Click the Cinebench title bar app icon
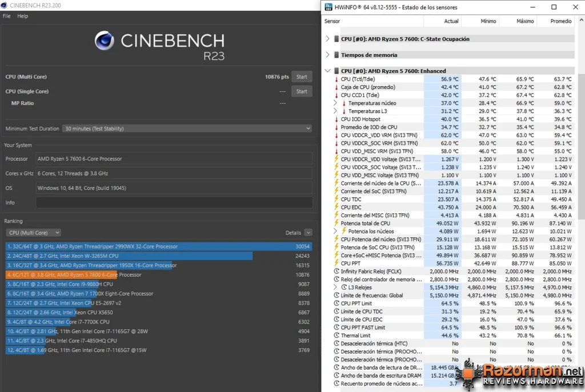Image resolution: width=585 pixels, height=392 pixels. coord(4,5)
